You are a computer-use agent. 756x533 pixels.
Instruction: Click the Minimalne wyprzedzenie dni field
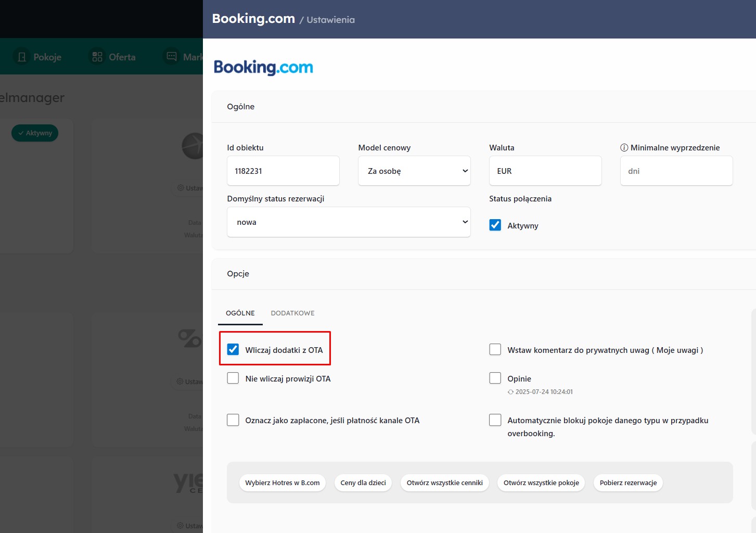(676, 171)
